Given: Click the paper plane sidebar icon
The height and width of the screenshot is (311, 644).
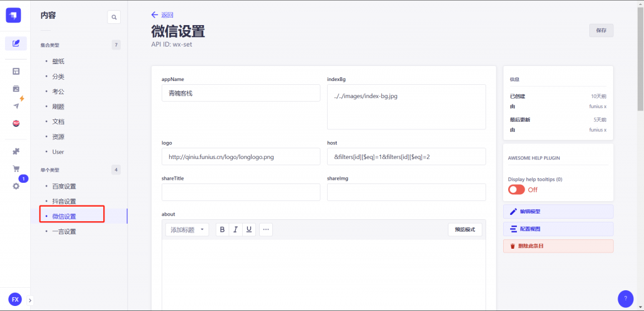Looking at the screenshot, I should (x=16, y=106).
